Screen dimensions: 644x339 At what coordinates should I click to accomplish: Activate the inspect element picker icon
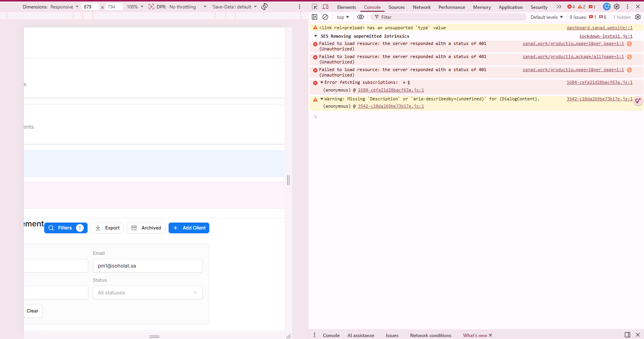click(x=315, y=7)
